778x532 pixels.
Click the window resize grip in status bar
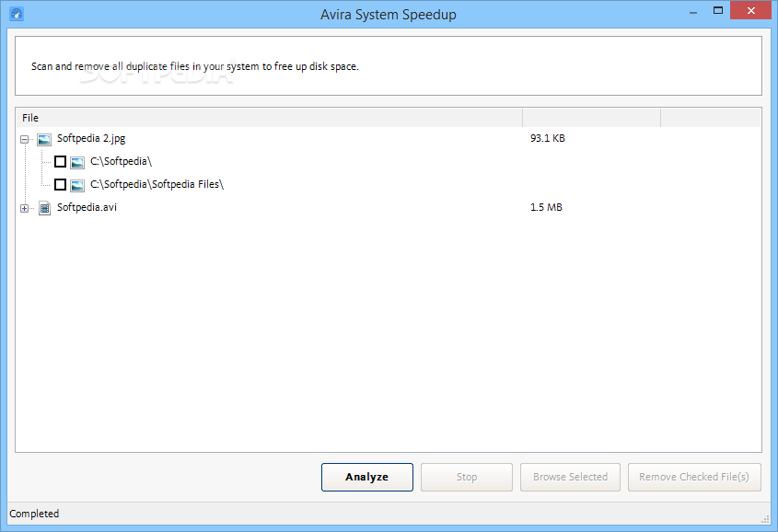coord(765,518)
